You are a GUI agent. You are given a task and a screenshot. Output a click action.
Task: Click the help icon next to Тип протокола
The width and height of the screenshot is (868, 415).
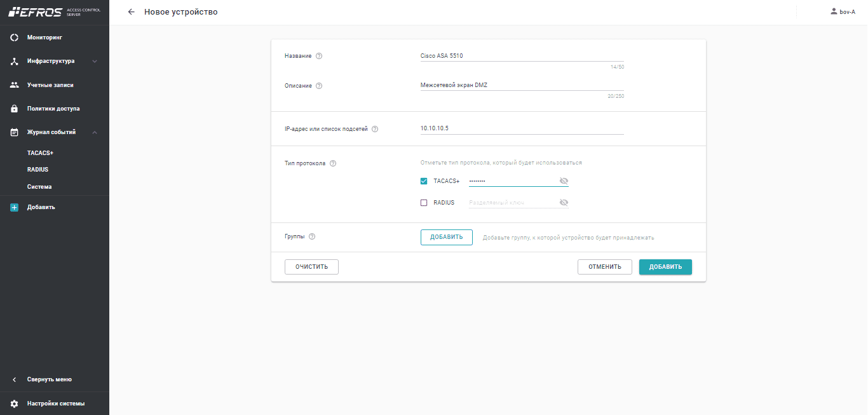(x=333, y=163)
